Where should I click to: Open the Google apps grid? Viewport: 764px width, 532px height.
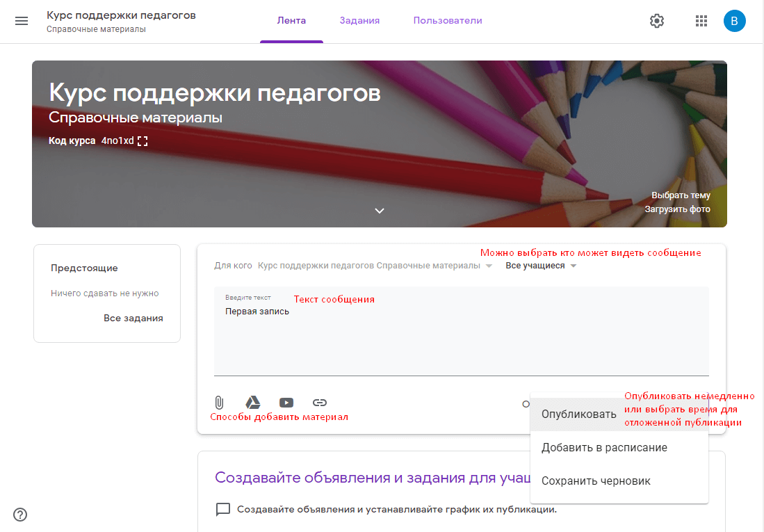click(701, 21)
